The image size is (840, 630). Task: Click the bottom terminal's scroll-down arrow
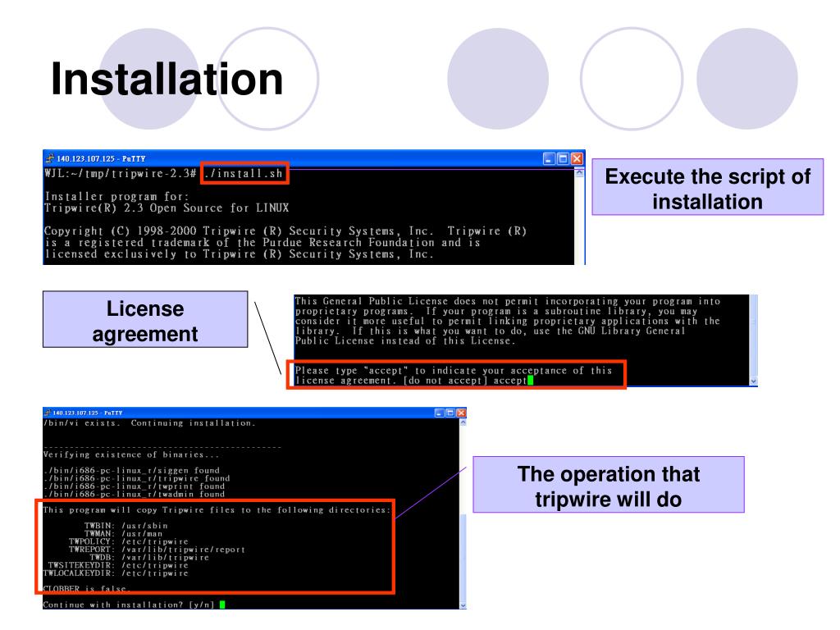[x=463, y=605]
